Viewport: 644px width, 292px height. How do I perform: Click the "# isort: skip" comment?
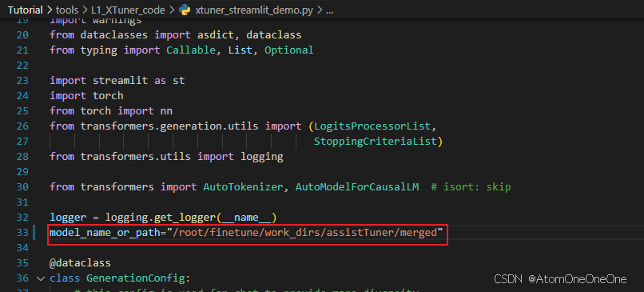coord(471,187)
